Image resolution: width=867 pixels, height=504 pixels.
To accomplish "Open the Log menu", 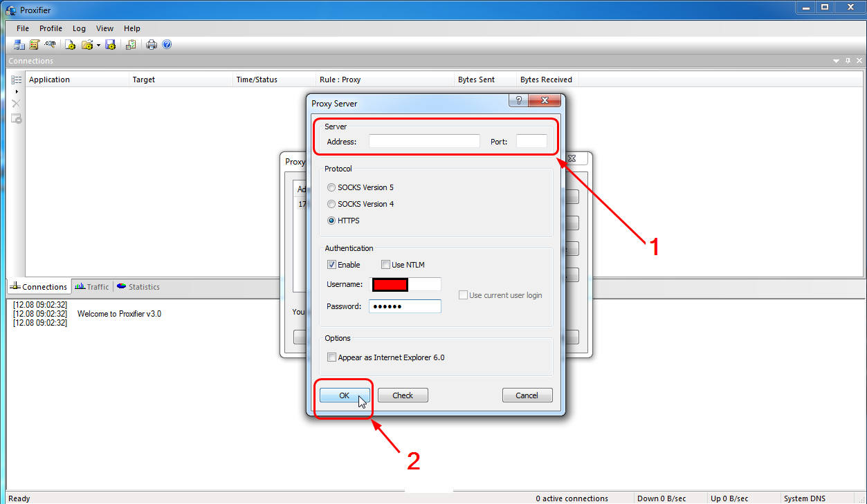I will 80,28.
